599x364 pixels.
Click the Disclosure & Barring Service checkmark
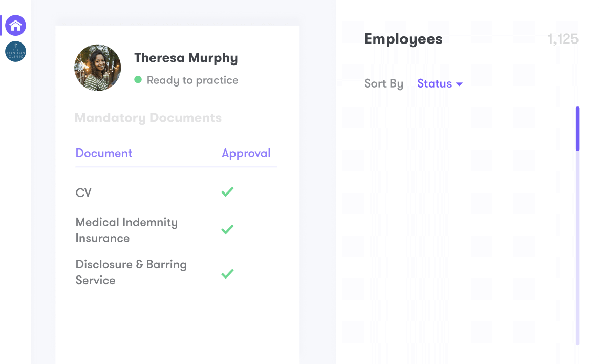[227, 273]
